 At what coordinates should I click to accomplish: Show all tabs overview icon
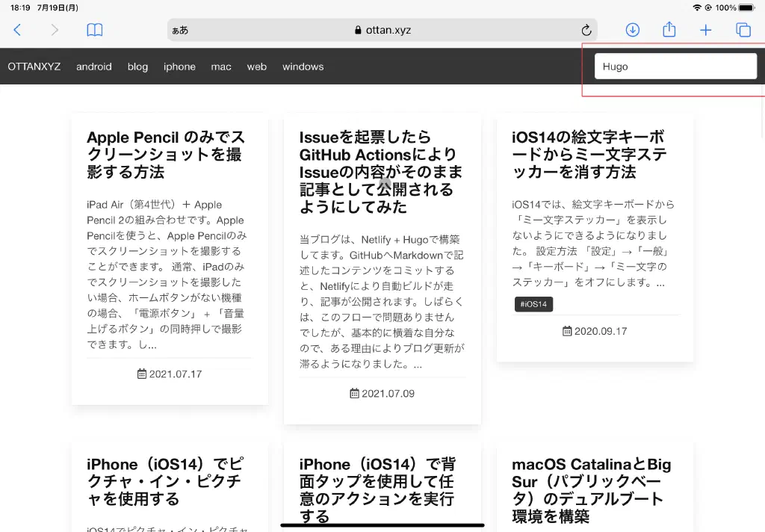[743, 30]
